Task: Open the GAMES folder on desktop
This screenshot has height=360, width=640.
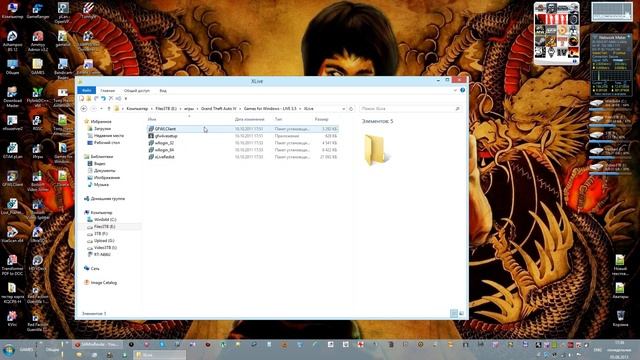Action: click(38, 67)
